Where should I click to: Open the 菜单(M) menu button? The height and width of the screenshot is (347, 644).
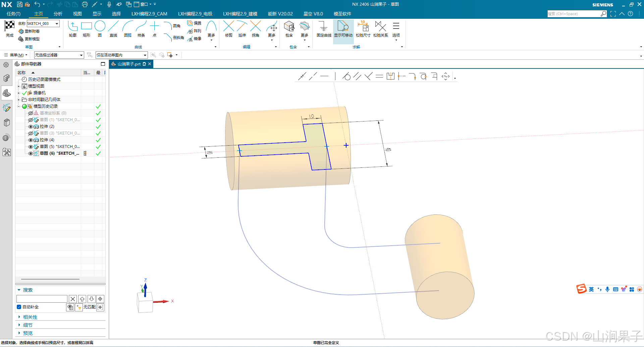pyautogui.click(x=15, y=55)
